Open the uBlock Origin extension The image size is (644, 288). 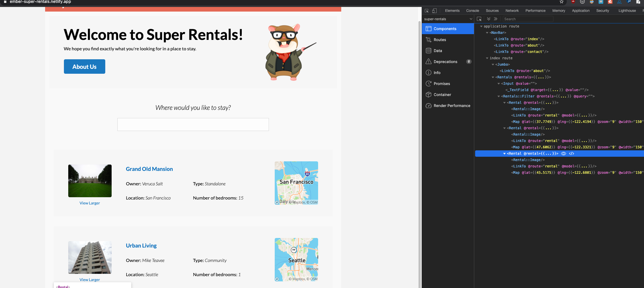click(573, 2)
